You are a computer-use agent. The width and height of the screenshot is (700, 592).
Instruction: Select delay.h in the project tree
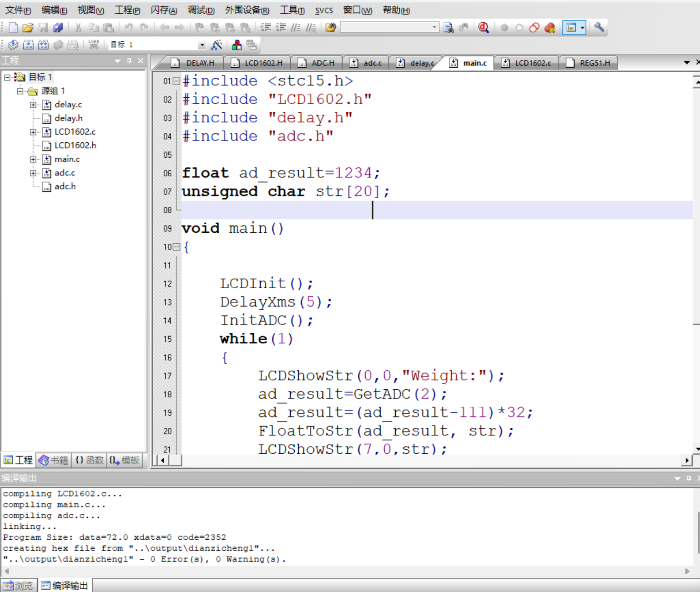(x=69, y=118)
